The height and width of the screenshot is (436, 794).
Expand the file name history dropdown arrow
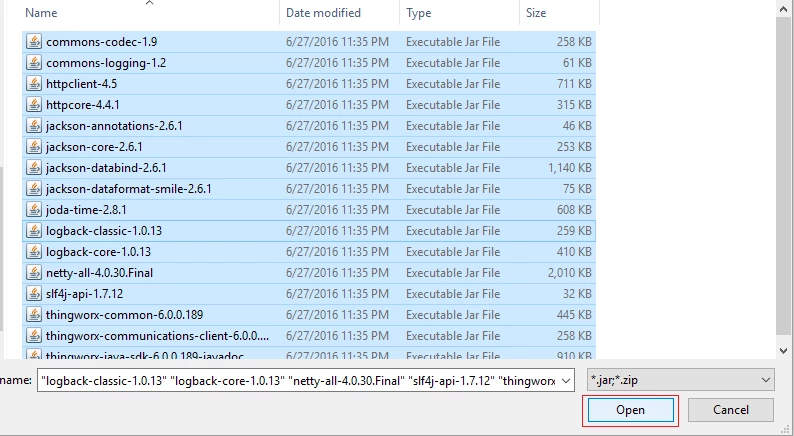pyautogui.click(x=566, y=380)
